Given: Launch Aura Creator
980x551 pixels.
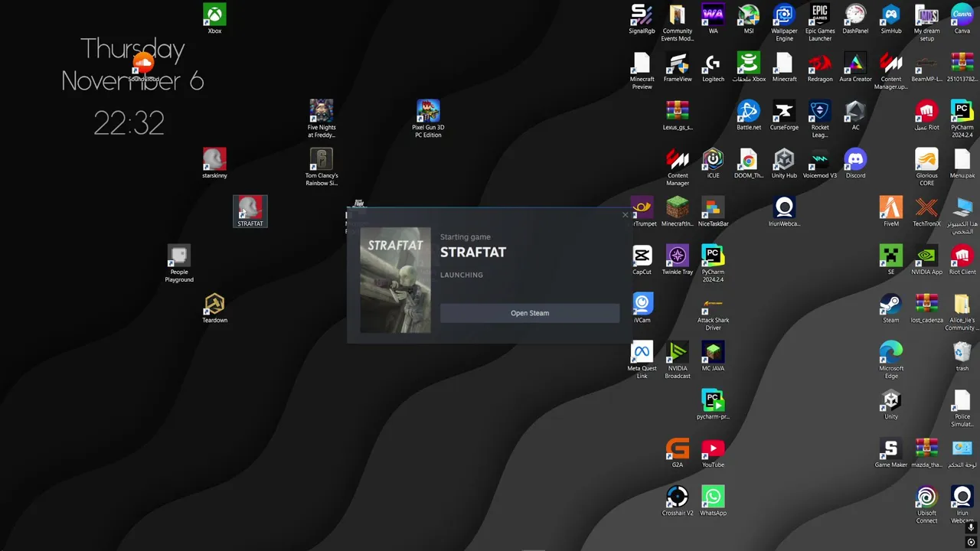Looking at the screenshot, I should pos(855,67).
